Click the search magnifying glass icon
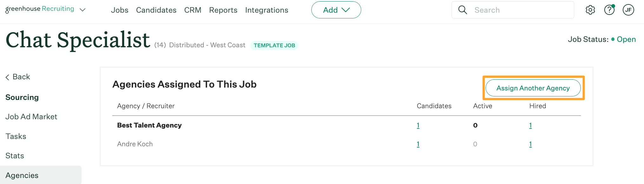The width and height of the screenshot is (644, 184). [463, 10]
